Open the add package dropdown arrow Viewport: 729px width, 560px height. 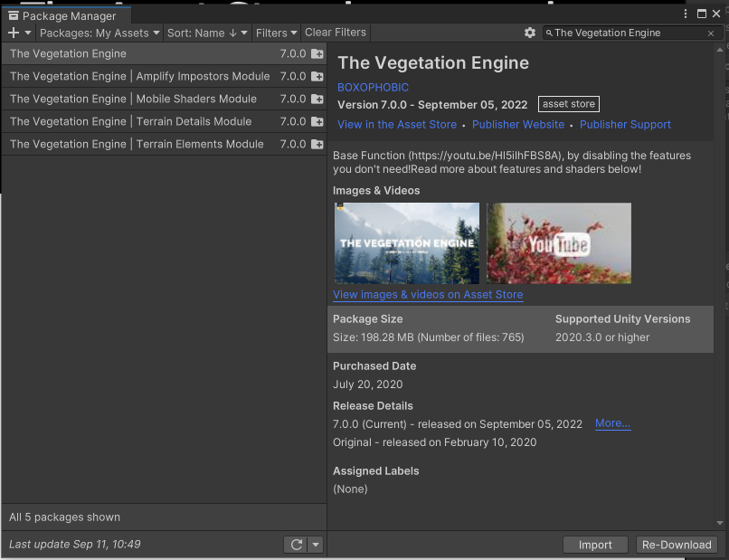click(x=28, y=33)
